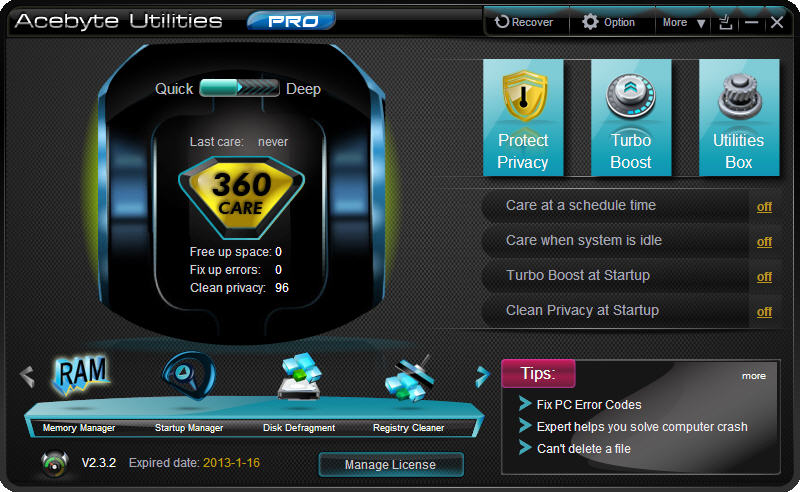Click Clean privacy: 96 value
This screenshot has width=800, height=492.
(239, 288)
